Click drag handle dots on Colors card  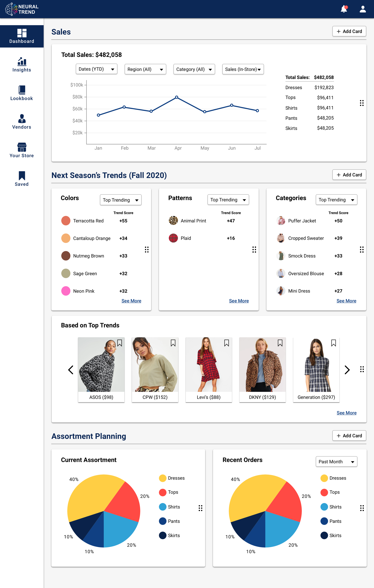click(x=146, y=249)
